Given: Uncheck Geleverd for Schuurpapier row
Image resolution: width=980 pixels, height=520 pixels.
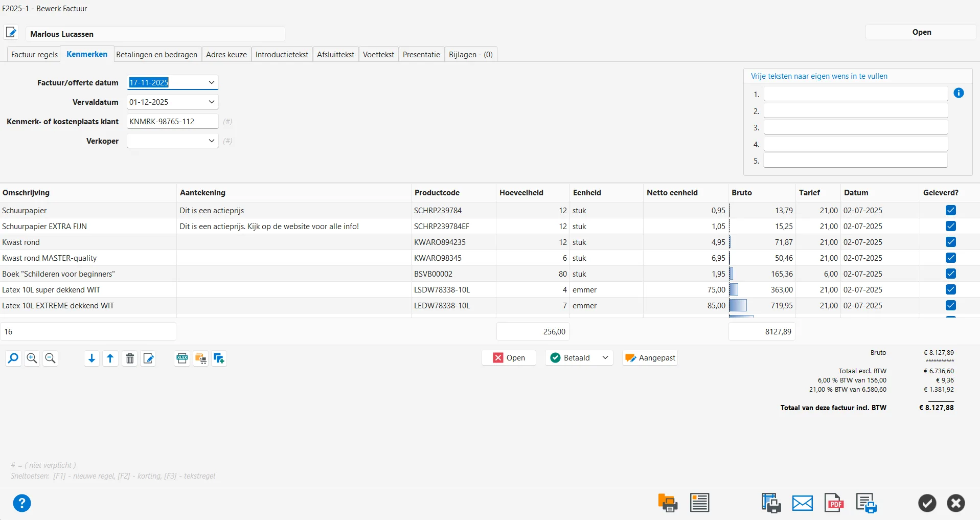Looking at the screenshot, I should coord(950,210).
